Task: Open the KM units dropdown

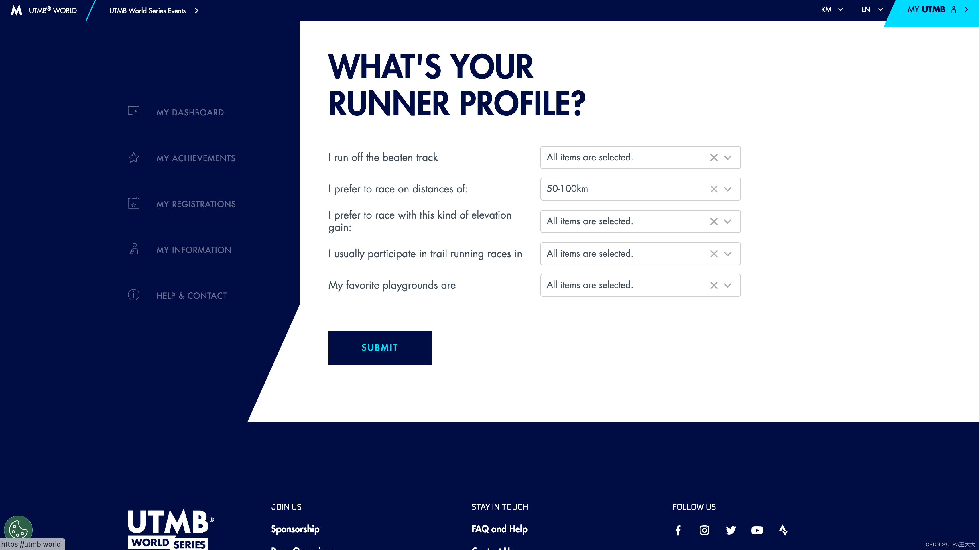Action: [832, 10]
